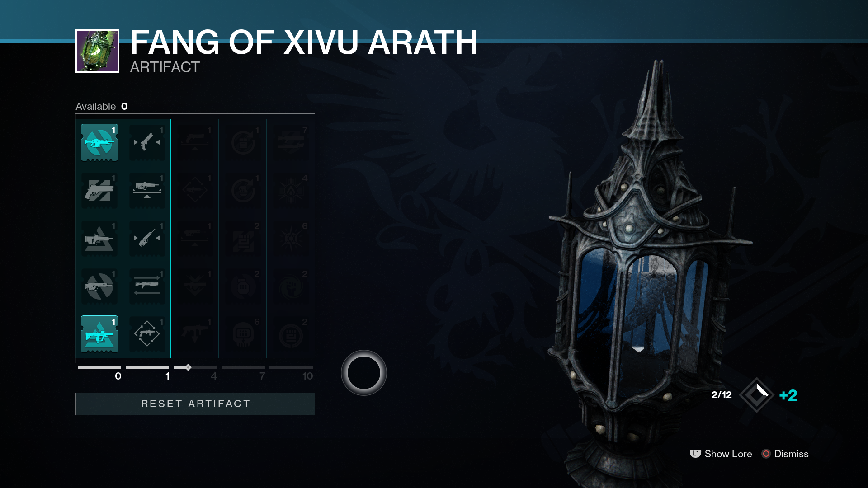Inspect the locked mod costing 7
868x488 pixels.
pos(291,143)
